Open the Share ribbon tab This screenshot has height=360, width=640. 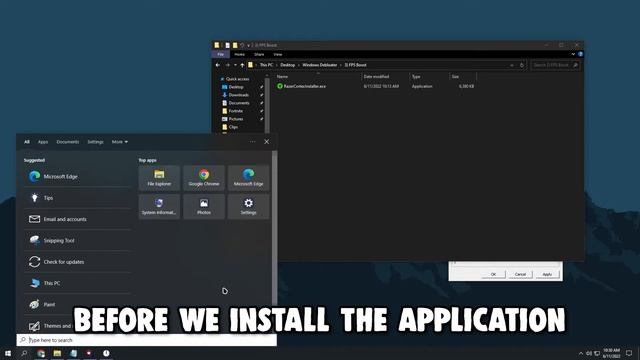pyautogui.click(x=259, y=54)
